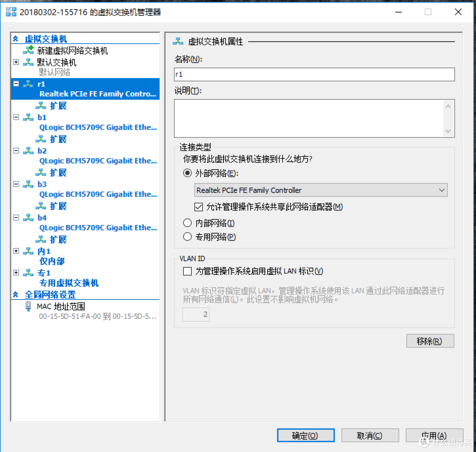Screen dimensions: 476x452
Task: Click the 默认交换机 switch icon
Action: 29,62
